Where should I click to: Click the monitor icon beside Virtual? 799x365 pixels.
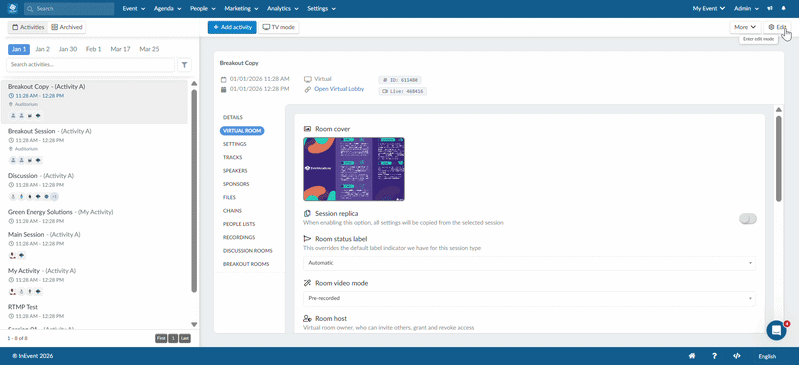pos(307,79)
